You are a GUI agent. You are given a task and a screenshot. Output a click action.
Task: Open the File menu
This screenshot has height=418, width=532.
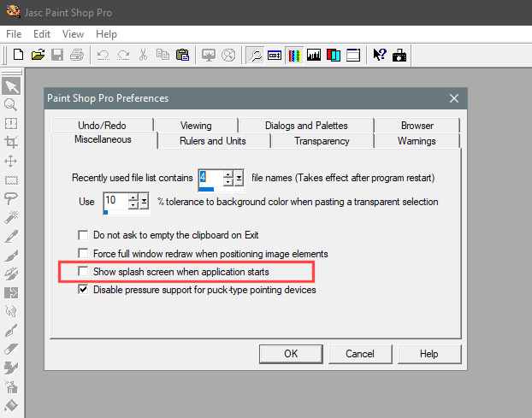point(14,34)
